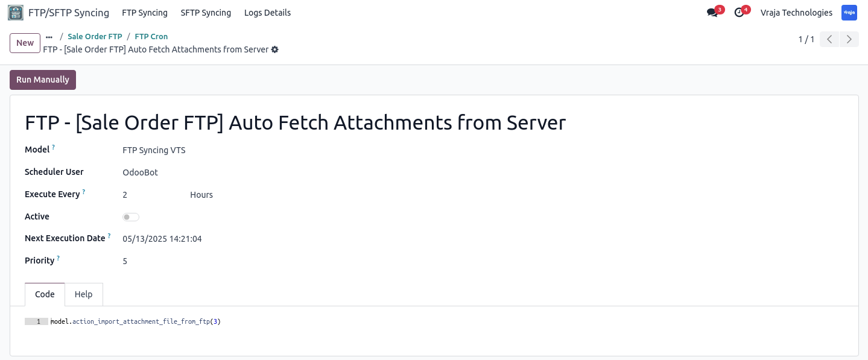The width and height of the screenshot is (868, 360).
Task: Go to the previous record arrow
Action: click(x=829, y=40)
